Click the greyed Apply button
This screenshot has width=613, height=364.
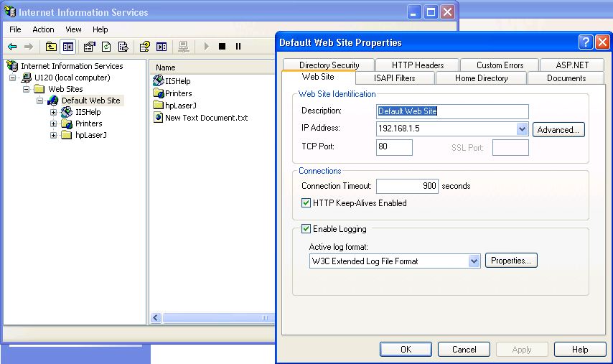pyautogui.click(x=522, y=349)
